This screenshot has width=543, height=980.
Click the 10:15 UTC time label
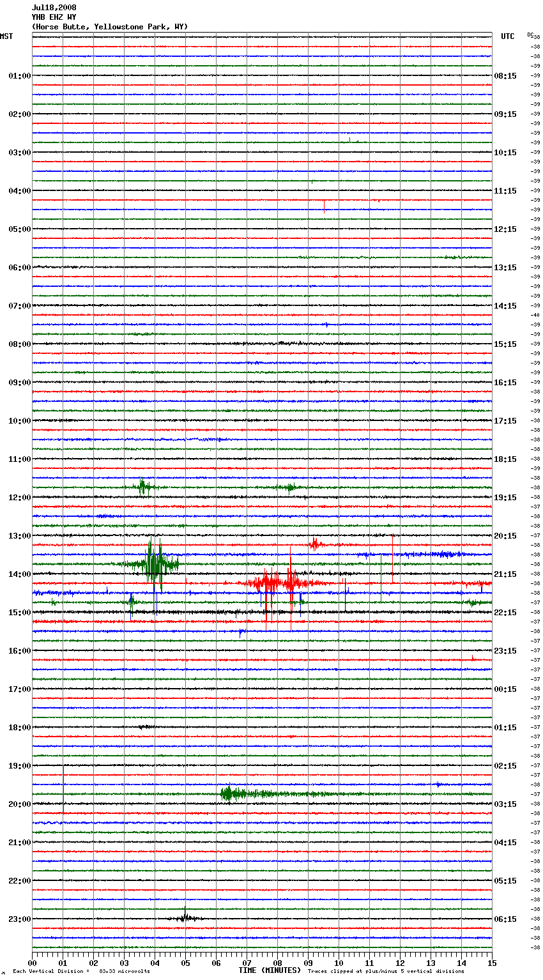(x=505, y=153)
